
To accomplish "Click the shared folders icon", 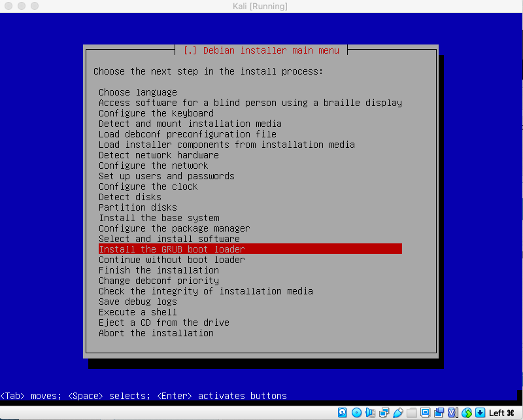I will [411, 413].
